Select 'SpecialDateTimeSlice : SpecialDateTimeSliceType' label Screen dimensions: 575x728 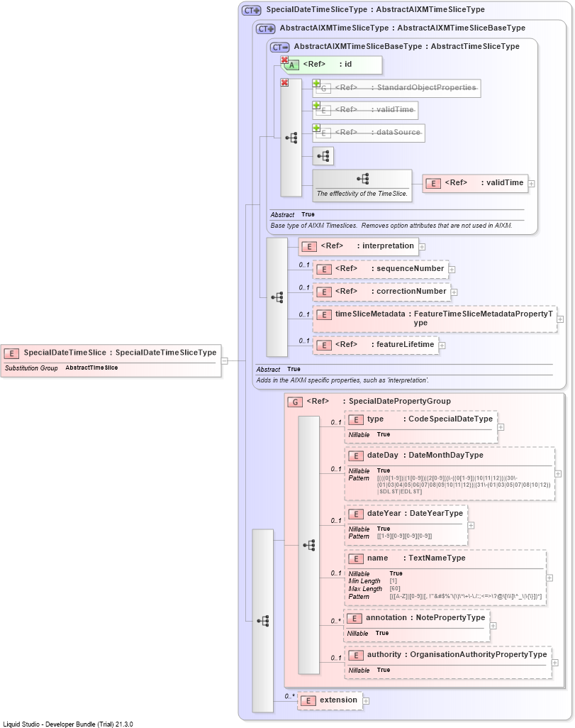tap(121, 353)
